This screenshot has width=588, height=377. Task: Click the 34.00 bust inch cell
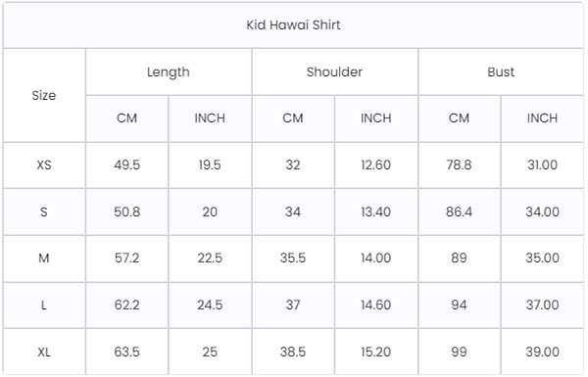point(542,212)
